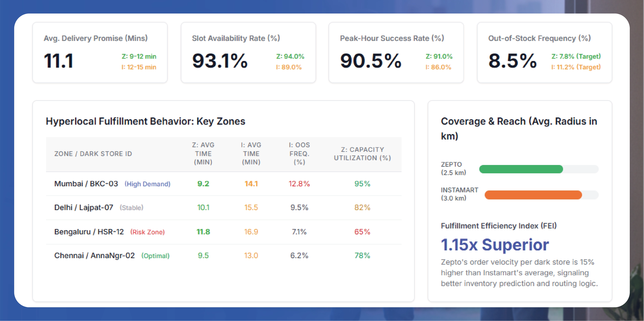644x321 pixels.
Task: Select the Mumbai / BKC-03 zone row
Action: click(x=86, y=184)
